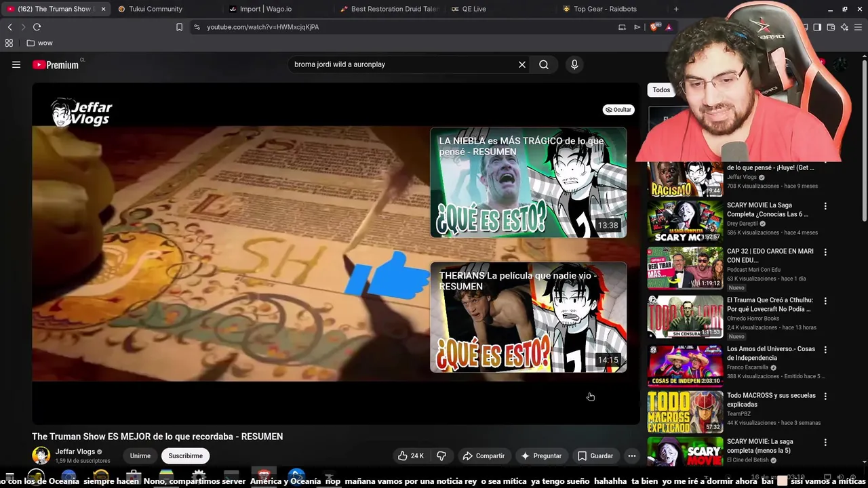Image resolution: width=868 pixels, height=488 pixels.
Task: Click Podcast Mari Con Edu thumbnail 1:19:12
Action: point(685,268)
